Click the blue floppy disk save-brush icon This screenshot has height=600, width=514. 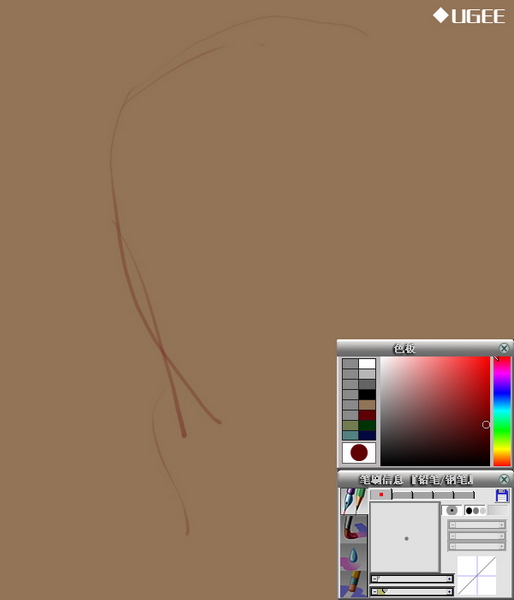(502, 495)
